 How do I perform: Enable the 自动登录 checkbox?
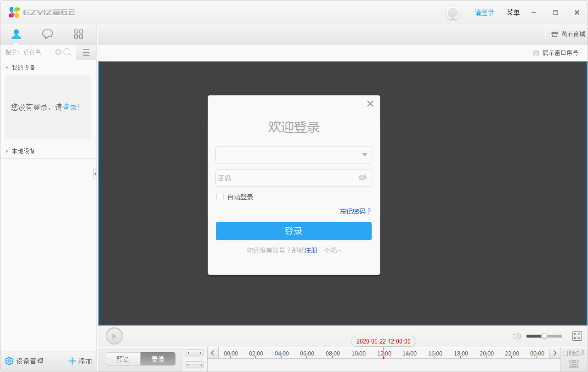pyautogui.click(x=220, y=197)
